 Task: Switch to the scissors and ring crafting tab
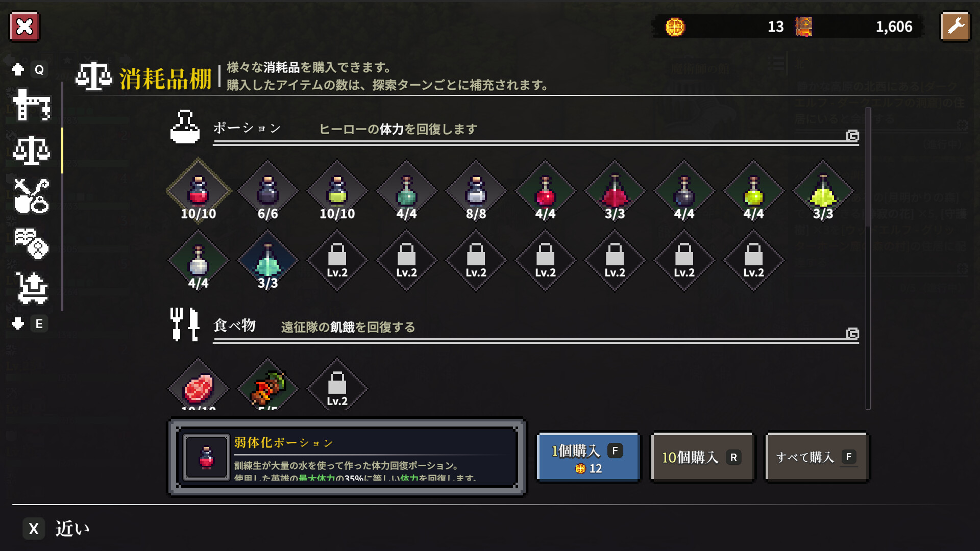coord(32,196)
